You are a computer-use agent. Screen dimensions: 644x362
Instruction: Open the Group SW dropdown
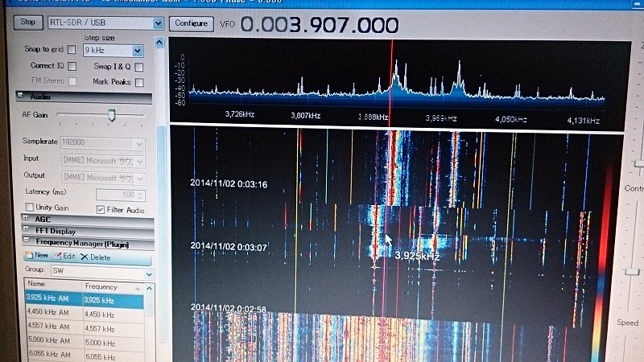pos(103,271)
